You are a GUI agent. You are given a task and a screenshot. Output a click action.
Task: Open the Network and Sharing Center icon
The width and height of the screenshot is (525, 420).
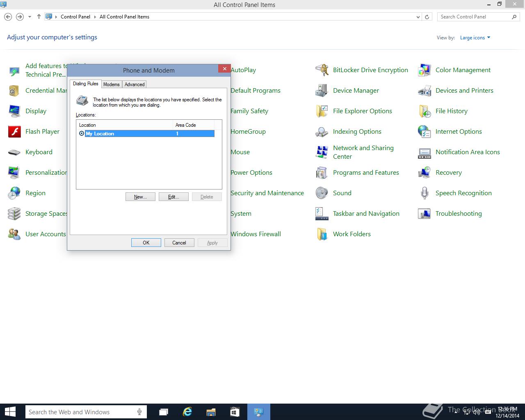(322, 152)
